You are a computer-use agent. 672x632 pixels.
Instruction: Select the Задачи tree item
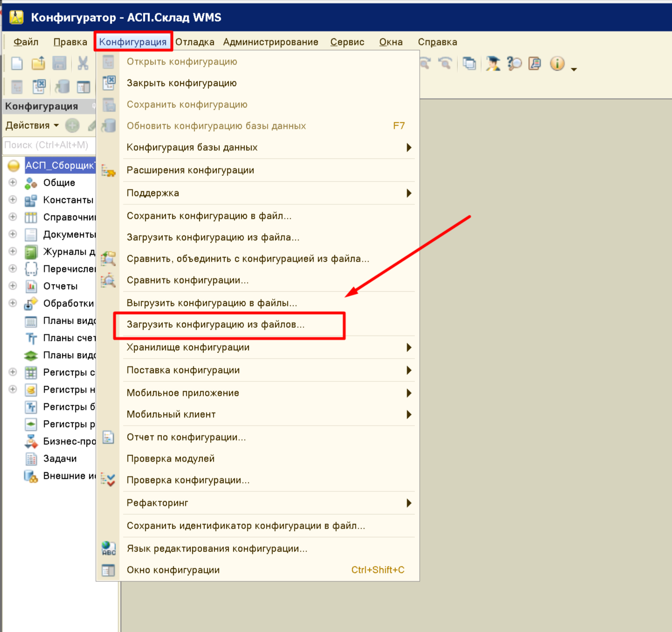tap(59, 459)
